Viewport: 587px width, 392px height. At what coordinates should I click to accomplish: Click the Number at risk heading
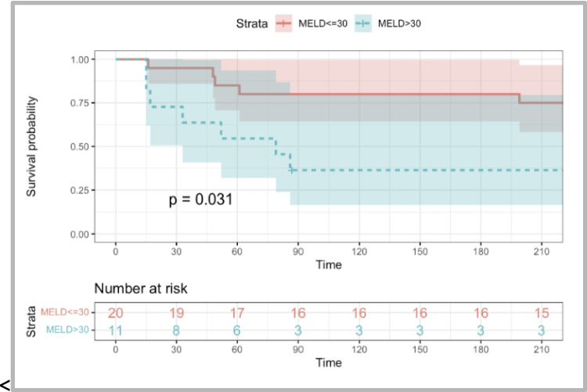point(141,289)
